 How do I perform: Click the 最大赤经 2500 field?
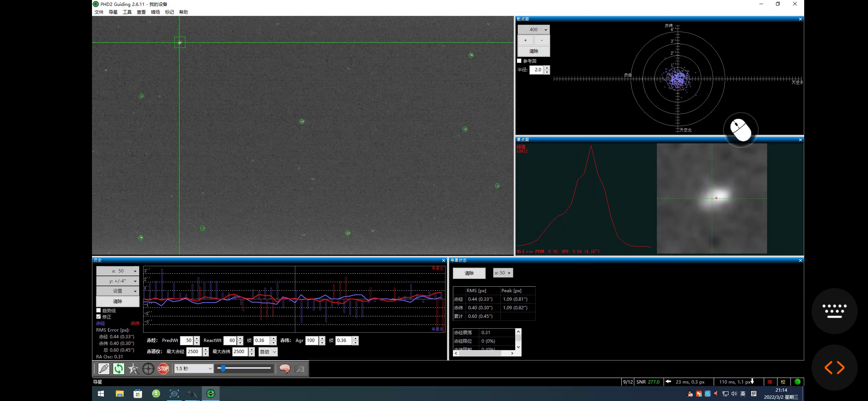(194, 352)
